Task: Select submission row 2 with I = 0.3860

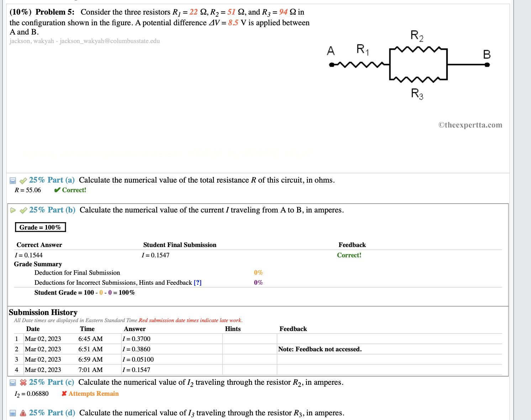Action: point(136,349)
